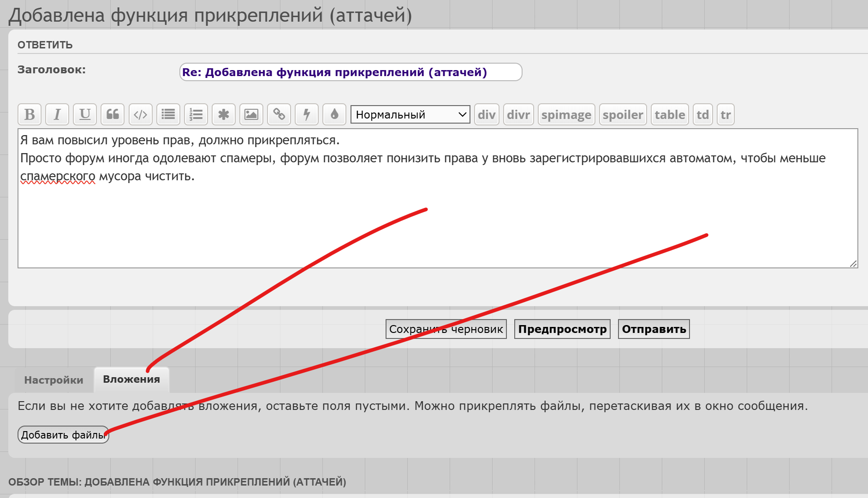Click Сохранить черновик button
Image resolution: width=868 pixels, height=498 pixels.
coord(446,329)
